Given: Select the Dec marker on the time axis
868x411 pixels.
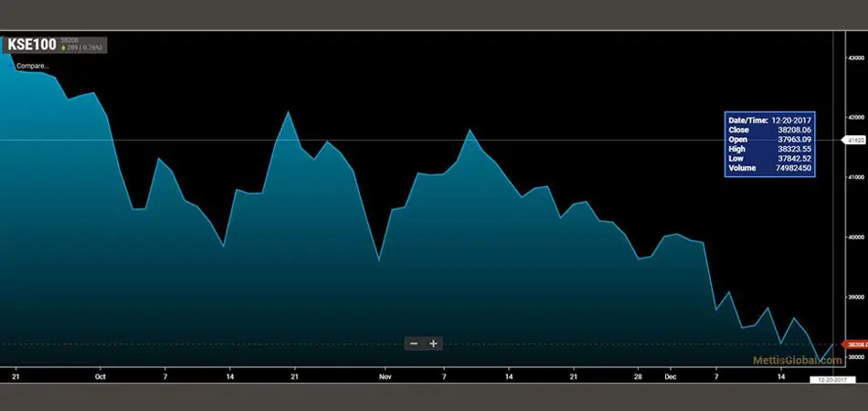Looking at the screenshot, I should point(670,375).
